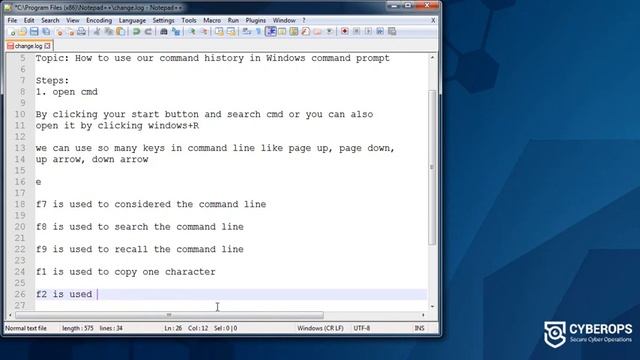Open the Encoding menu
This screenshot has width=640, height=360.
click(99, 20)
